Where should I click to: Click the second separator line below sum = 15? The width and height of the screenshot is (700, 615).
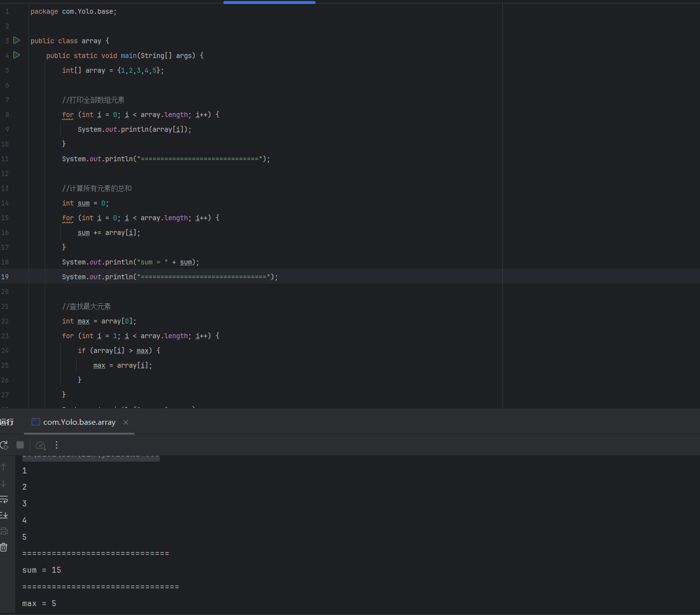[x=101, y=587]
